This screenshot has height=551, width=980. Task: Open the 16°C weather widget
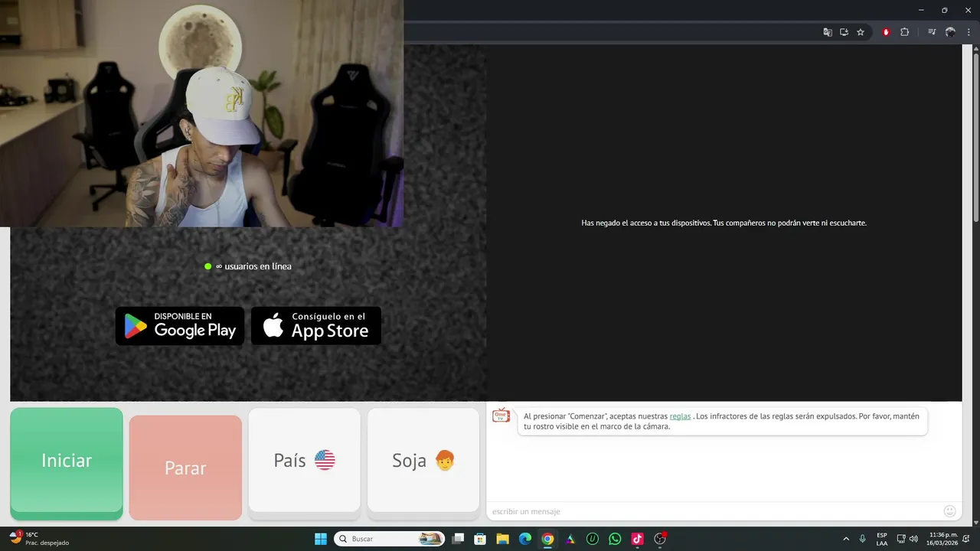coord(39,539)
